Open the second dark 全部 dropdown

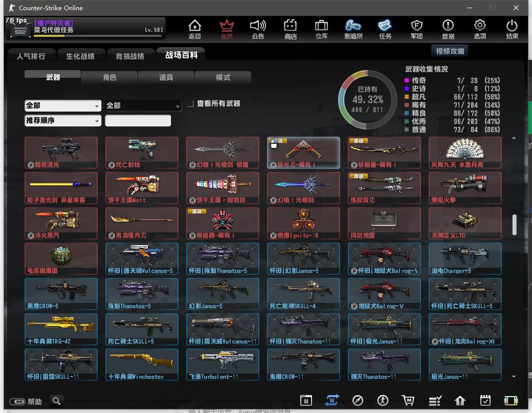point(143,105)
